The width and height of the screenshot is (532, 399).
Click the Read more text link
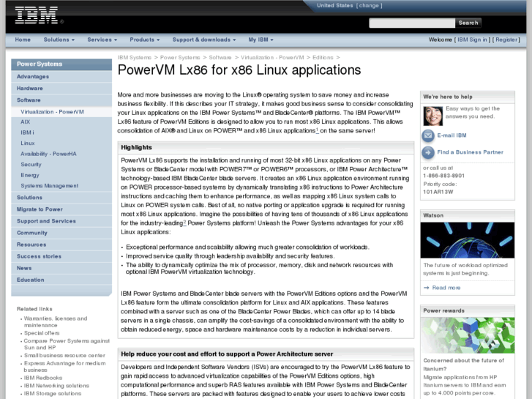tap(446, 288)
